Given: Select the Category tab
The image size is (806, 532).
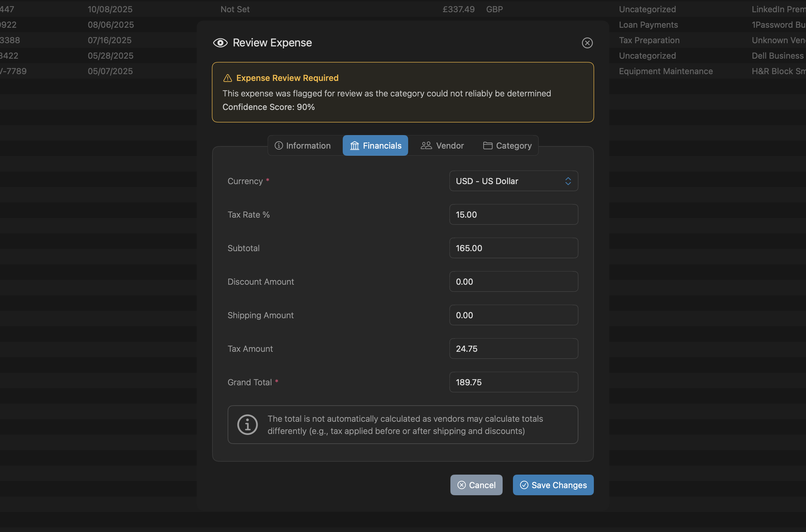Looking at the screenshot, I should [507, 145].
